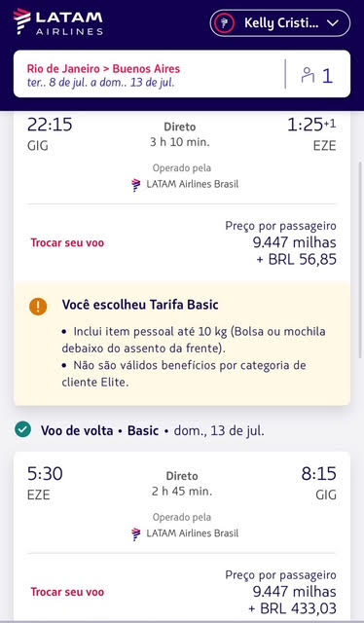
Task: Click the LATAM Airlines logo
Action: coord(58,21)
